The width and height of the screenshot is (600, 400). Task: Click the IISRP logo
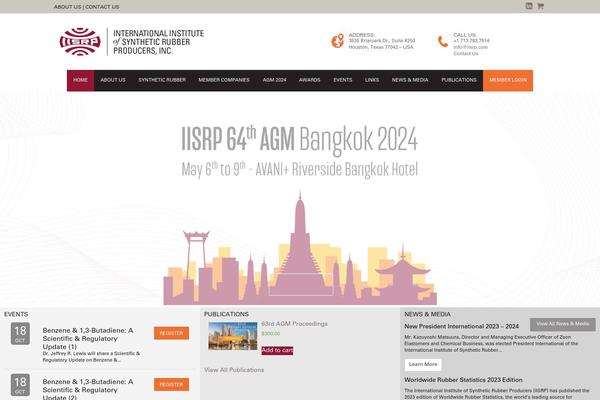coord(80,42)
